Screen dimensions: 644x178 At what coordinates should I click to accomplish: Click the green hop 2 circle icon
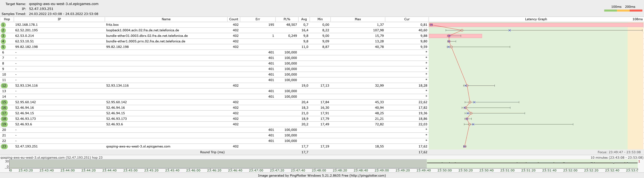3,30
